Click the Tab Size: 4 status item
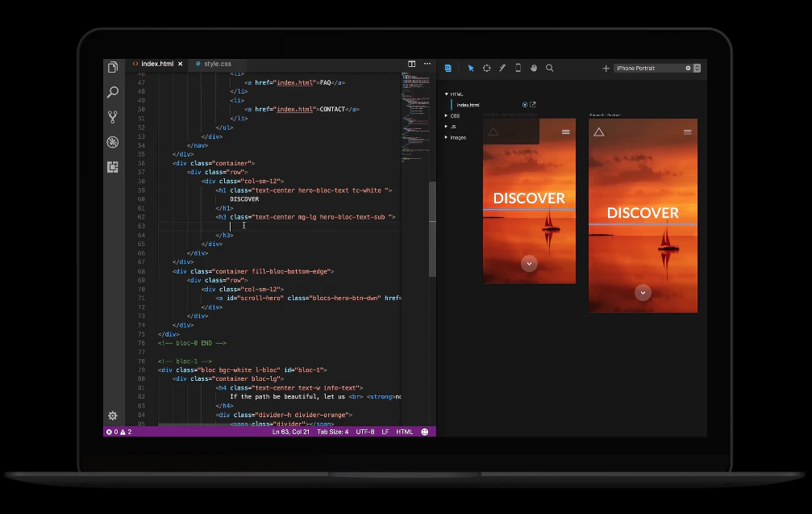Screen dimensions: 812x514 pos(332,432)
